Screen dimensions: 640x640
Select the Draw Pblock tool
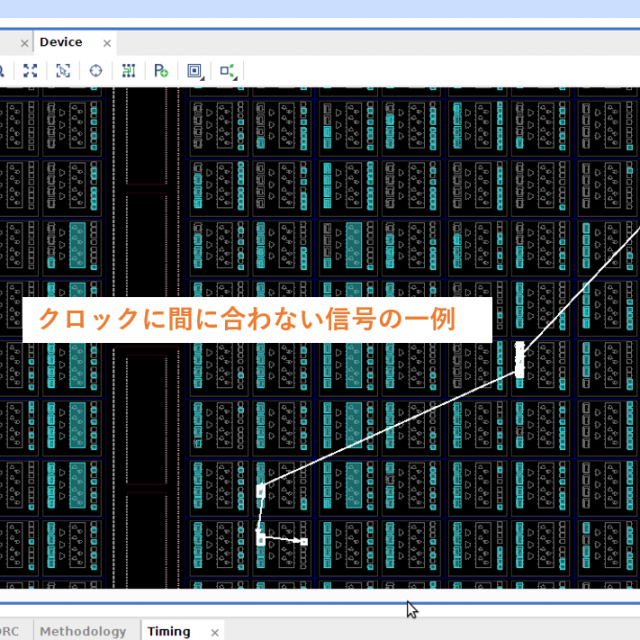(x=161, y=71)
